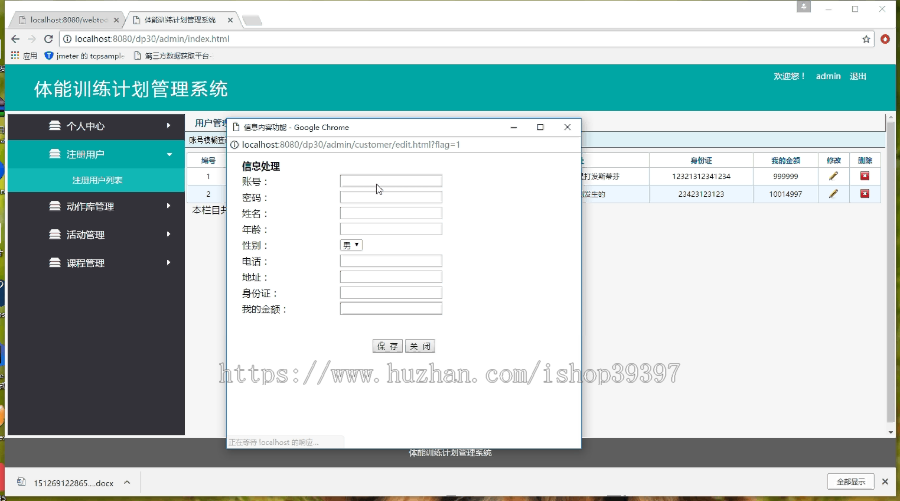Open the downloaded 151269122865...docx file

[73, 483]
